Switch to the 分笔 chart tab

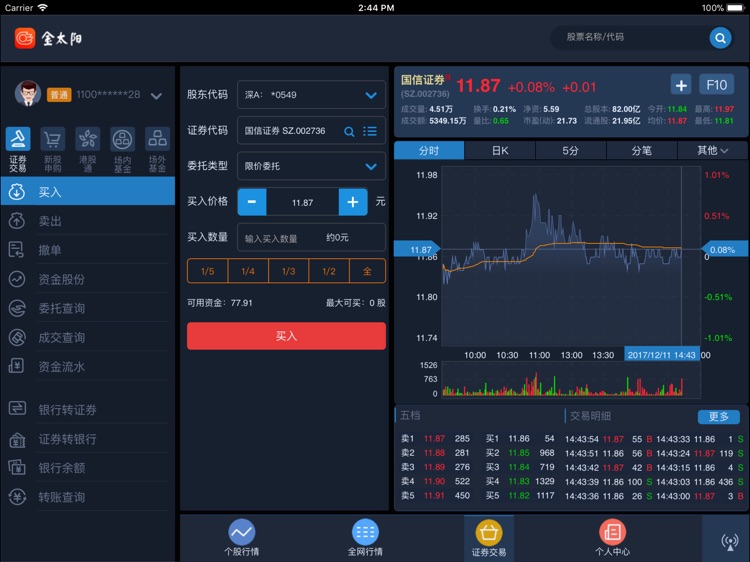click(x=641, y=151)
